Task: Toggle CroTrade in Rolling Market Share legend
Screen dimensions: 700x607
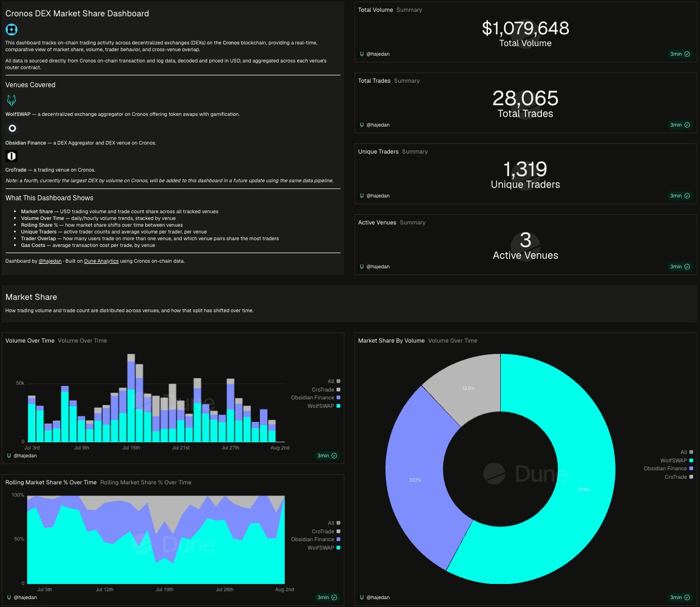Action: (326, 532)
